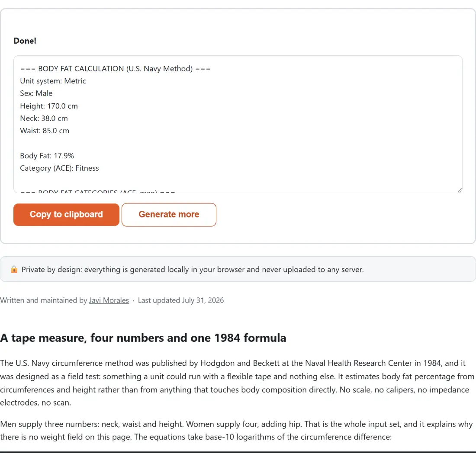This screenshot has height=453, width=476.
Task: Click the Body Fat: 17.9% result line
Action: pyautogui.click(x=47, y=156)
